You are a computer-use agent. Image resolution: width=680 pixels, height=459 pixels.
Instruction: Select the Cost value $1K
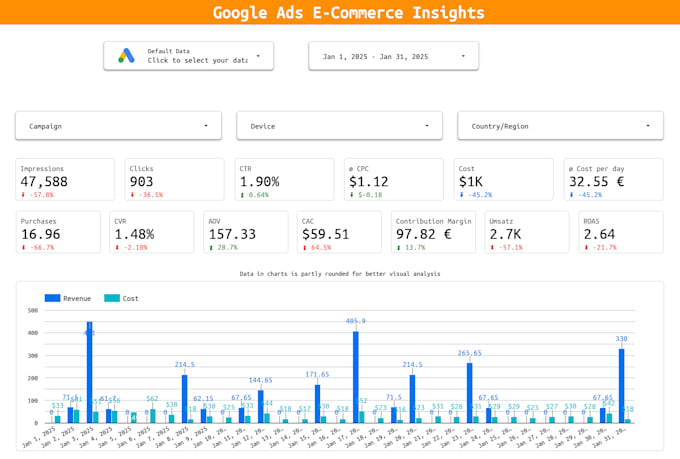coord(471,181)
